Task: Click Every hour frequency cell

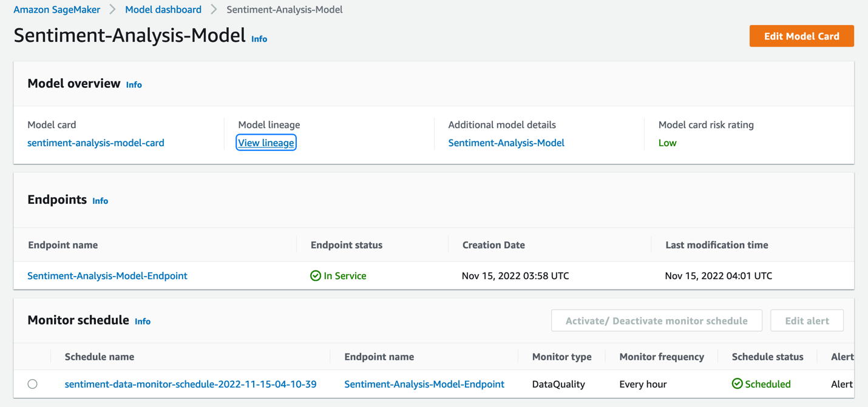Action: (643, 384)
